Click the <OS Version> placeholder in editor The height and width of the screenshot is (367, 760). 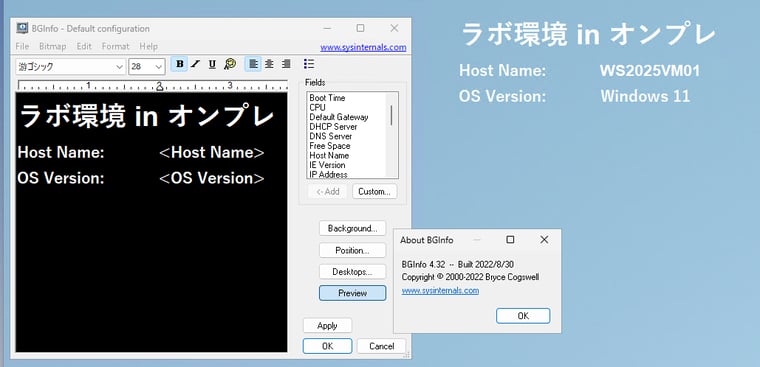(212, 178)
